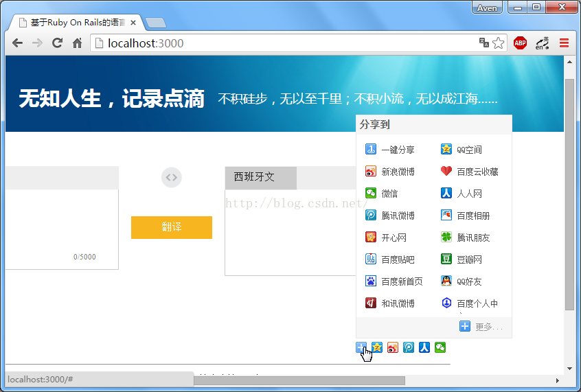The height and width of the screenshot is (392, 581).
Task: Click the blue plus share icon in bottom row
Action: [361, 347]
